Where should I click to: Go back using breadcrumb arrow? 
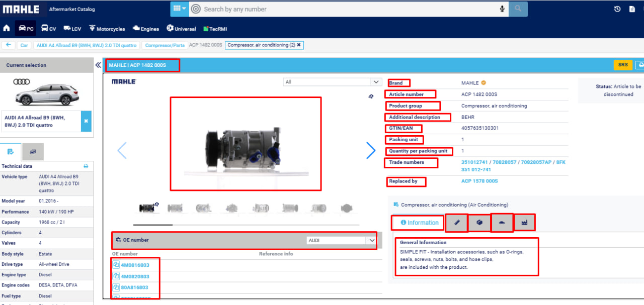coord(8,45)
